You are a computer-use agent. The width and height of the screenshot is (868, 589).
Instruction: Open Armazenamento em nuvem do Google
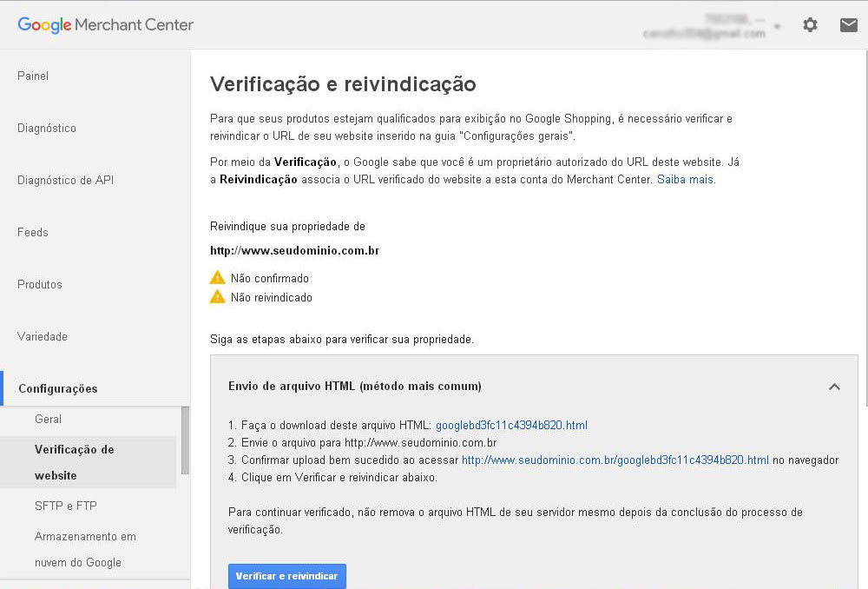(85, 549)
